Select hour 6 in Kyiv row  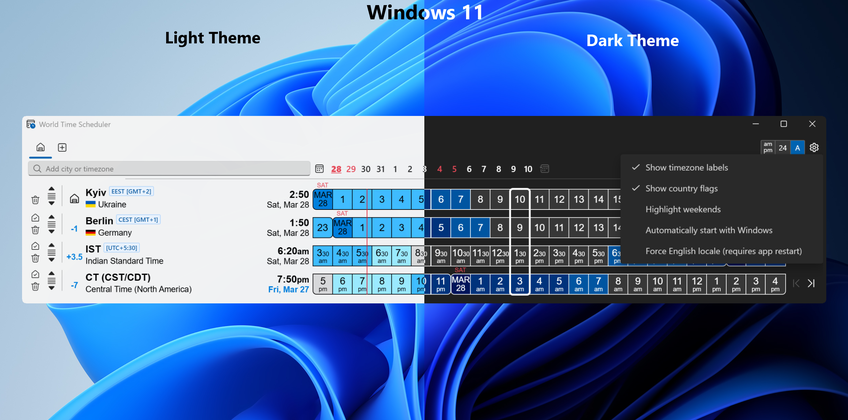[x=441, y=199]
